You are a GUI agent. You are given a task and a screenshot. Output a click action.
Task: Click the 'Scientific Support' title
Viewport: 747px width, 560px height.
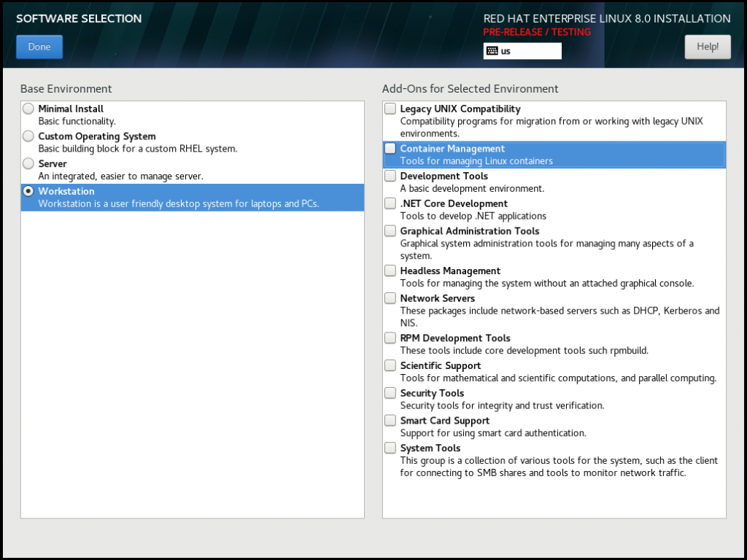click(441, 366)
